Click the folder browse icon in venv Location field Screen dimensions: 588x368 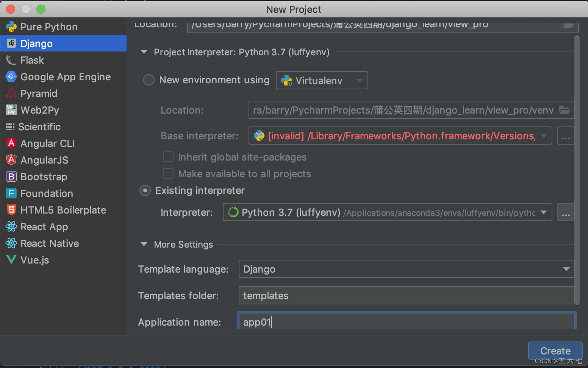[565, 110]
